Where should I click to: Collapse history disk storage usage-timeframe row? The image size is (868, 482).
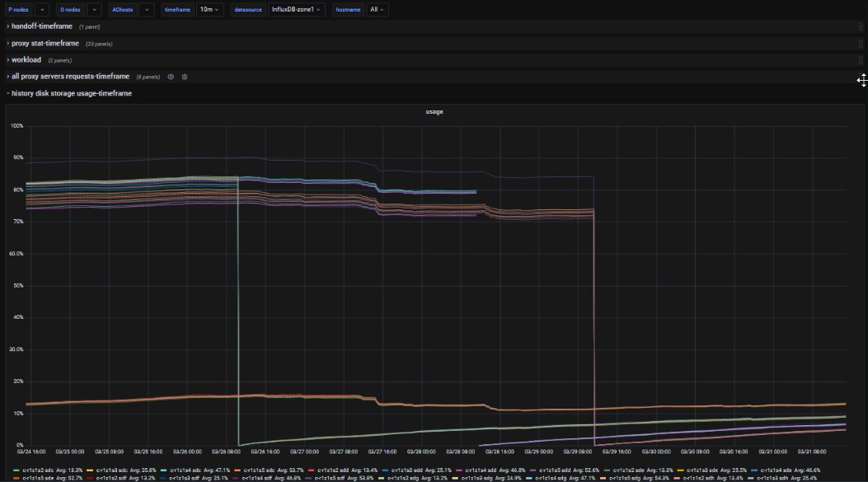71,93
